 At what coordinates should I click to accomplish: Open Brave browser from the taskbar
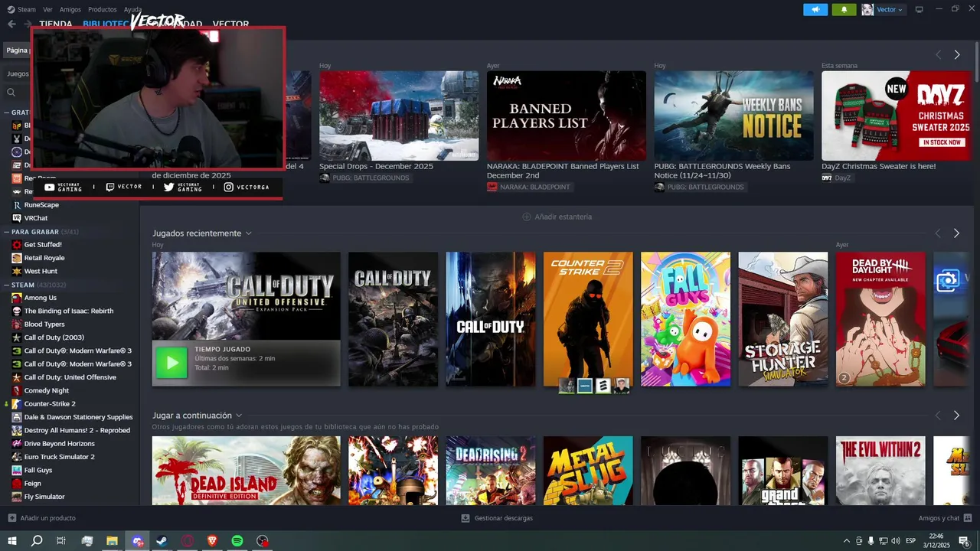pyautogui.click(x=212, y=541)
